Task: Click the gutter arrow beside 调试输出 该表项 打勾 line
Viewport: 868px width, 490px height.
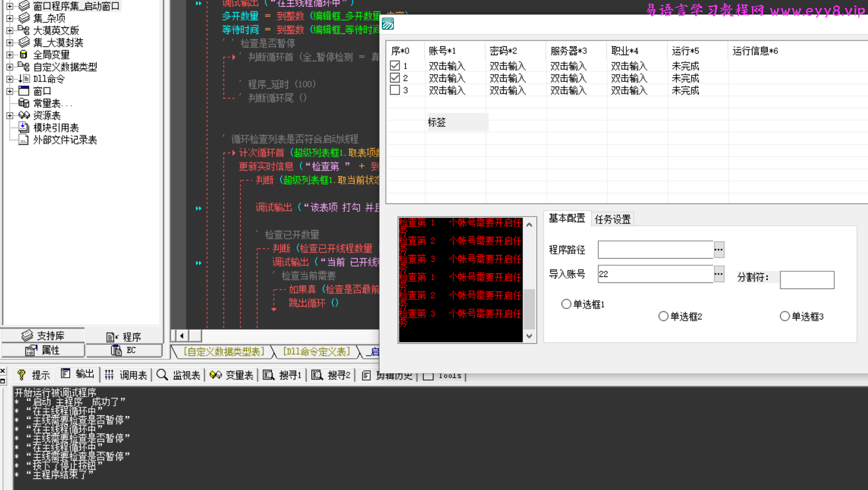Action: (198, 208)
